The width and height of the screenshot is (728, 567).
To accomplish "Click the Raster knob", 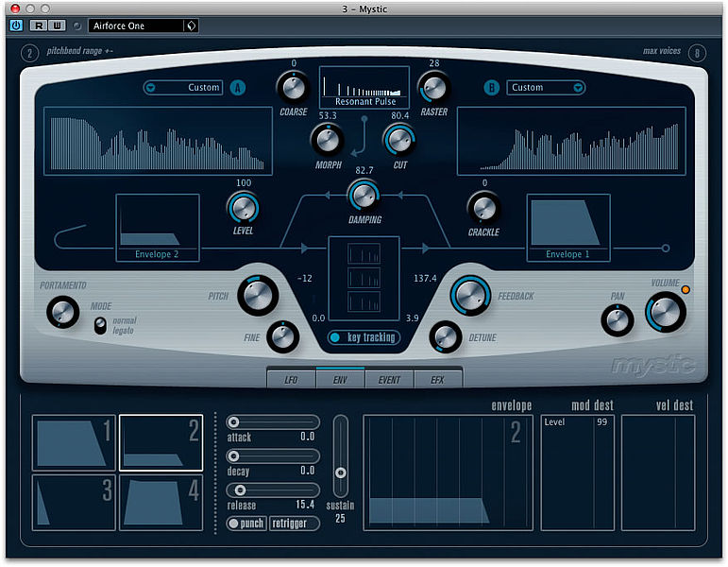I will click(434, 87).
